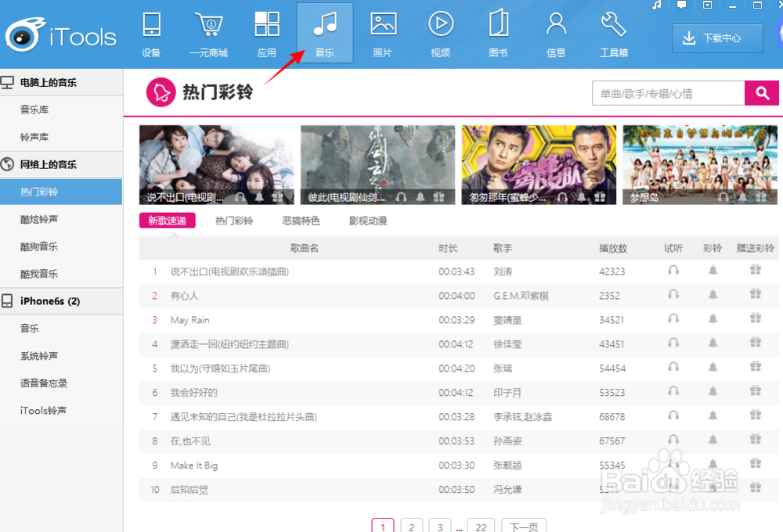Preview 遇见未知的自己 with headphone icon
Image resolution: width=783 pixels, height=532 pixels.
click(673, 415)
